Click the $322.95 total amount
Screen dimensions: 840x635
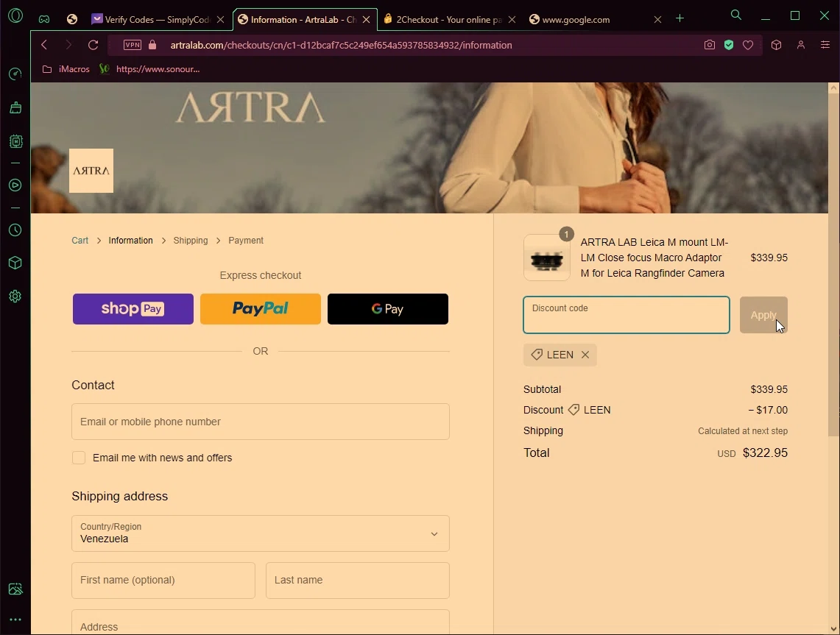pos(765,453)
